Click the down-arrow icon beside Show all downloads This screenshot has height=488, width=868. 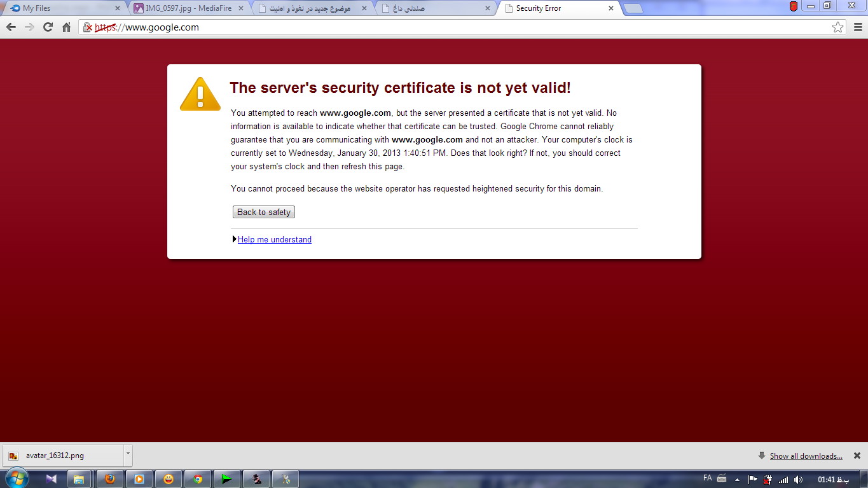pos(761,456)
